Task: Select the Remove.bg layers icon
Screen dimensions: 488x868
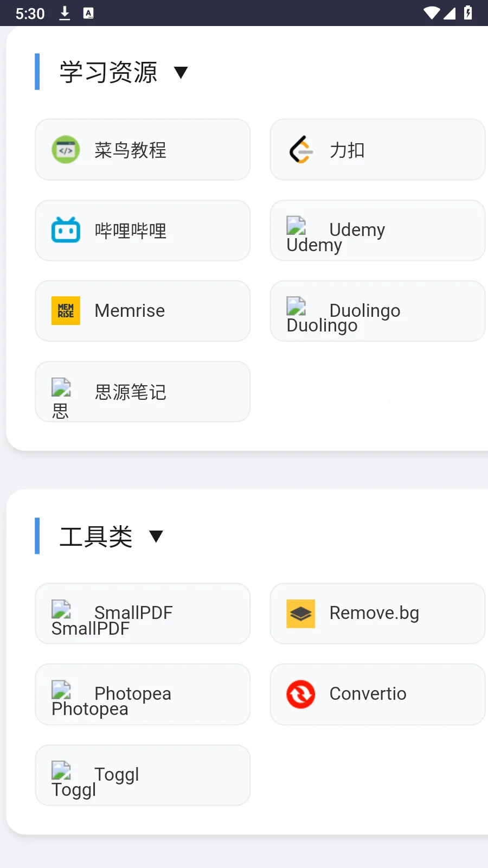Action: tap(300, 613)
